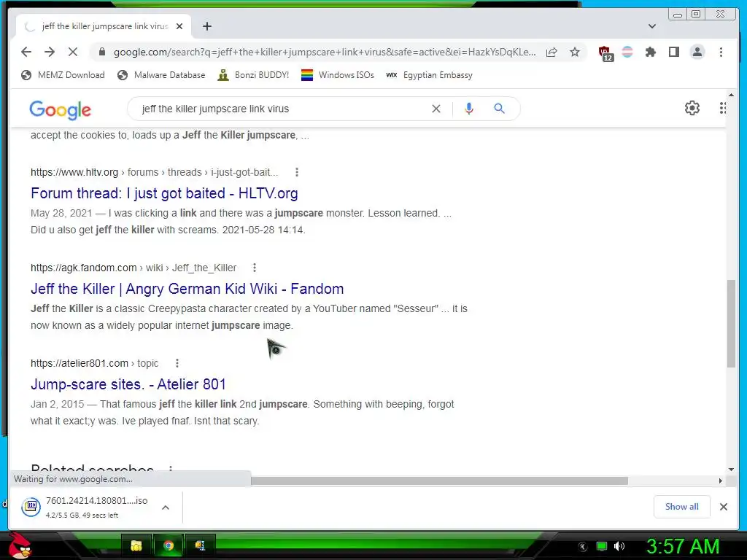
Task: Open the striped round extension icon
Action: click(x=627, y=52)
